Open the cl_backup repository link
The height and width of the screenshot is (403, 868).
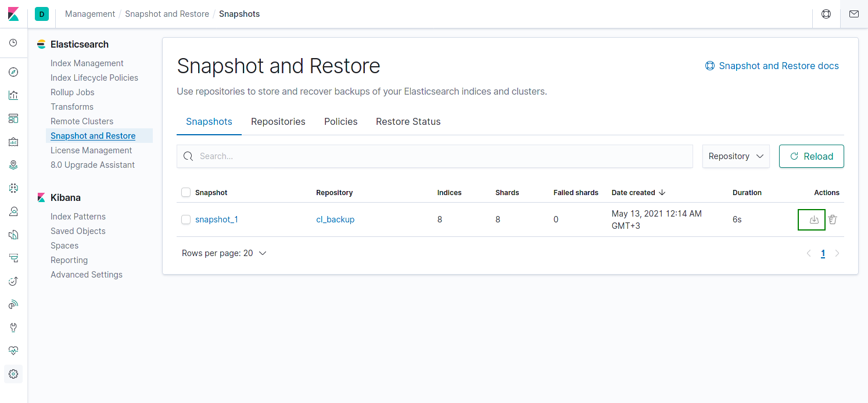click(335, 220)
